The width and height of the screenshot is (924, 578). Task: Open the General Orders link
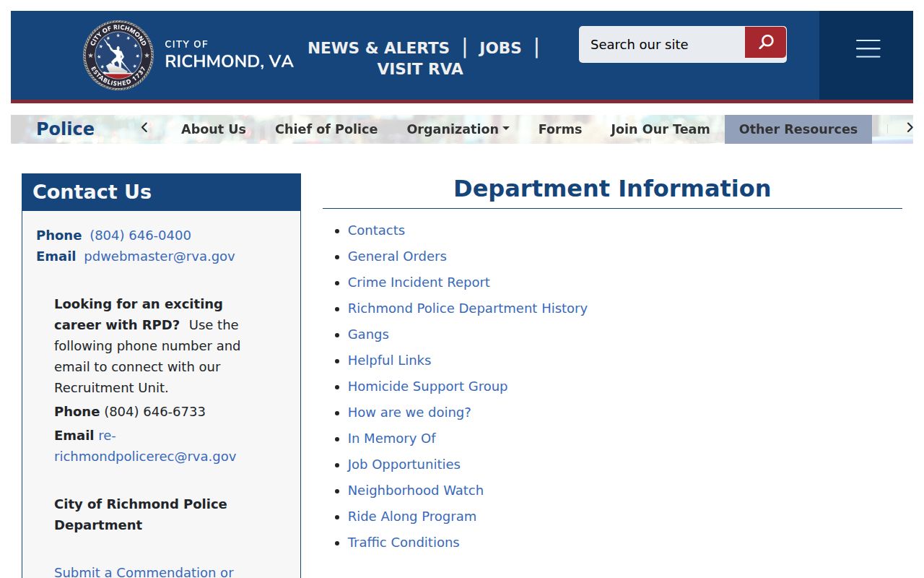397,256
